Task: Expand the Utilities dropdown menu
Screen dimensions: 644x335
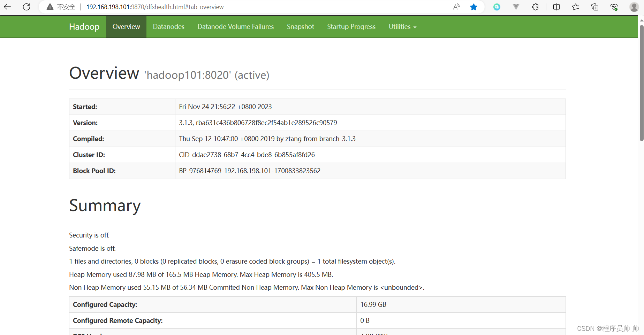Action: (403, 27)
